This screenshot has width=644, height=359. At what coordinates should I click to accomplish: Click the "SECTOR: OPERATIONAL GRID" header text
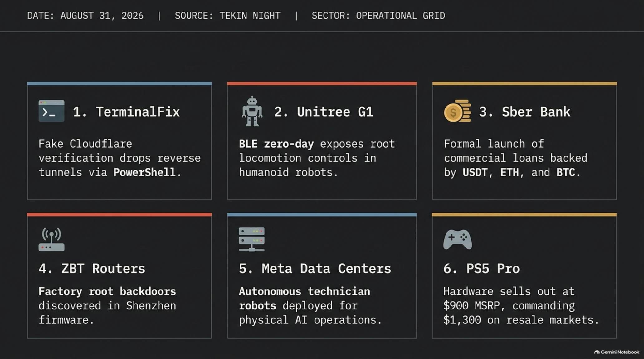pos(378,16)
